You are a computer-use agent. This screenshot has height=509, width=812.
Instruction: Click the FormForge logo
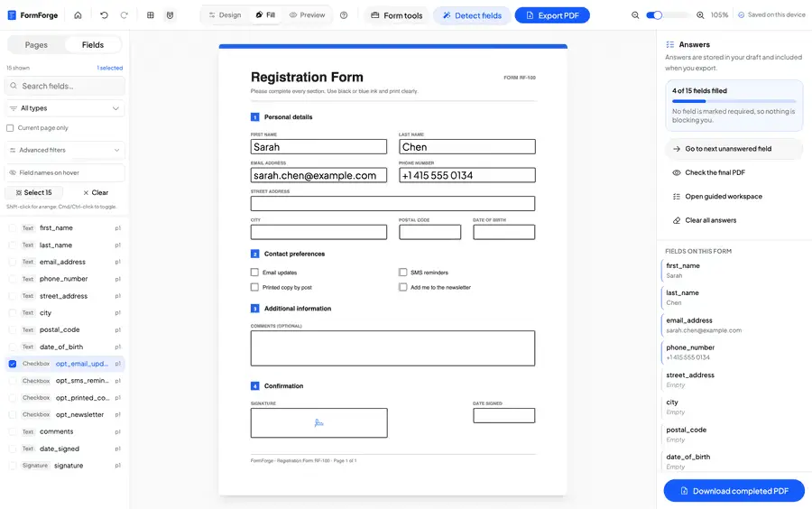pos(32,15)
